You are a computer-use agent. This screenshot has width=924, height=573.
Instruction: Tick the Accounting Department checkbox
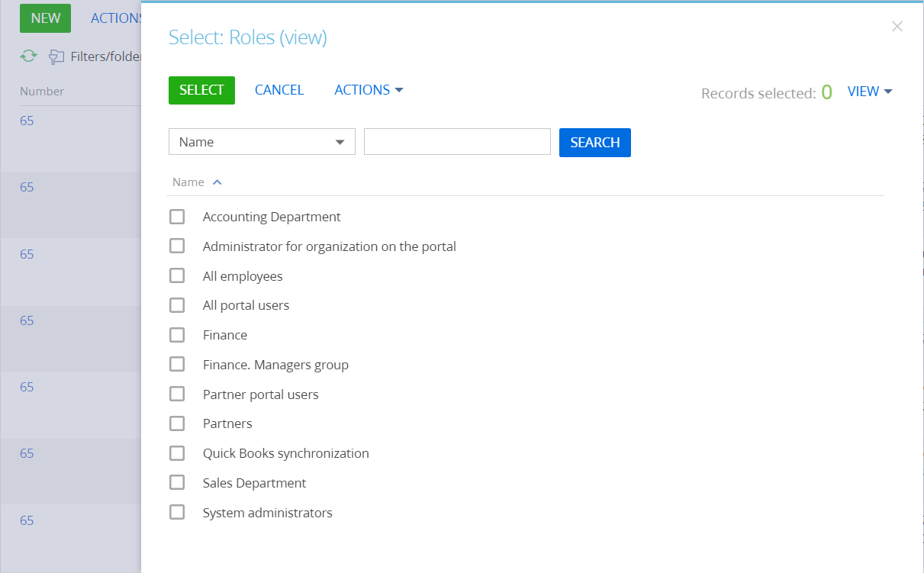pos(177,217)
